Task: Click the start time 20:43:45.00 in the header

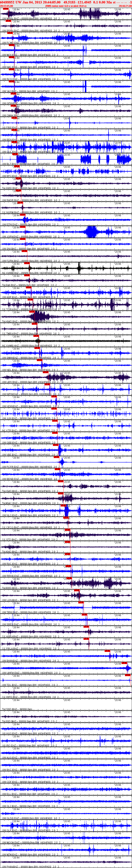Action: (x=7, y=6)
